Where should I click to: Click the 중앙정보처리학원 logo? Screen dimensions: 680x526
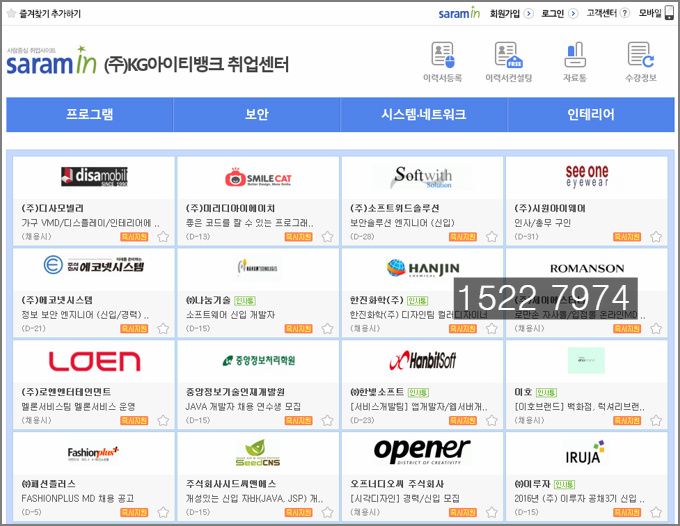point(258,360)
